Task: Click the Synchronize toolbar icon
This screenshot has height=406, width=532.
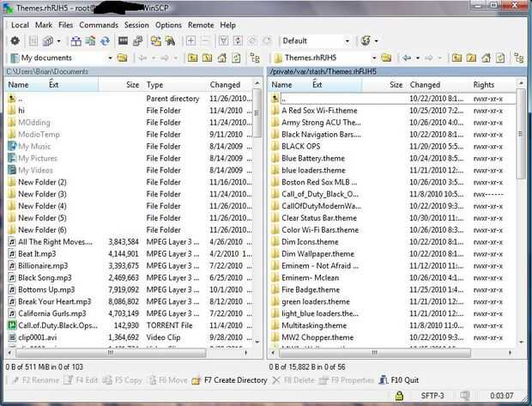Action: coord(90,41)
